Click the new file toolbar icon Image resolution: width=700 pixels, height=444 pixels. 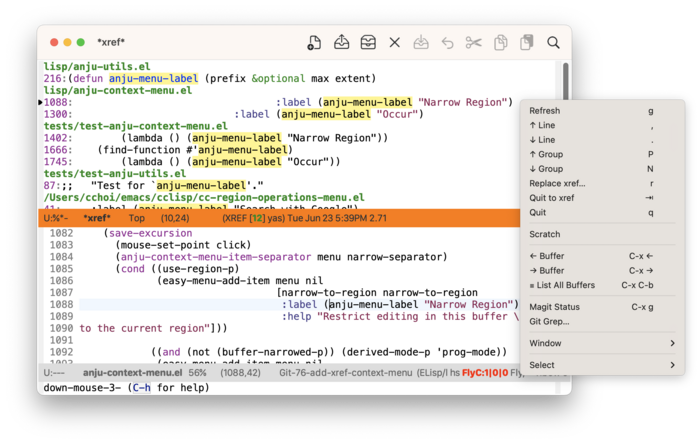coord(314,42)
